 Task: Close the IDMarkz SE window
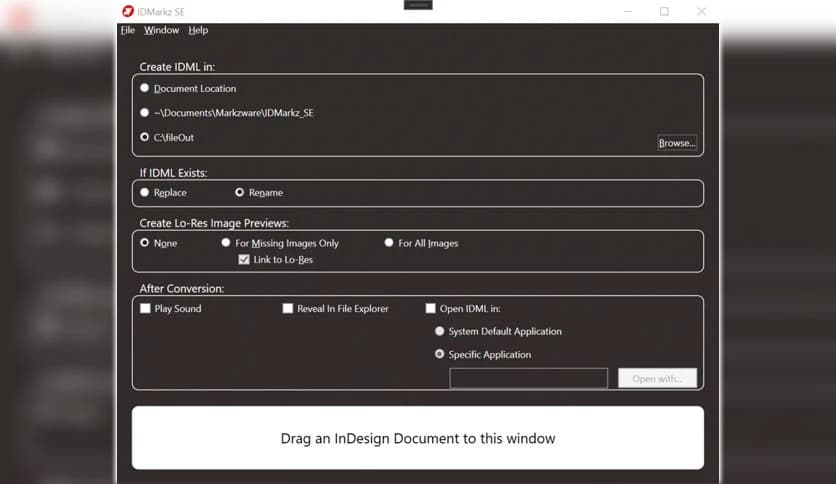click(701, 11)
